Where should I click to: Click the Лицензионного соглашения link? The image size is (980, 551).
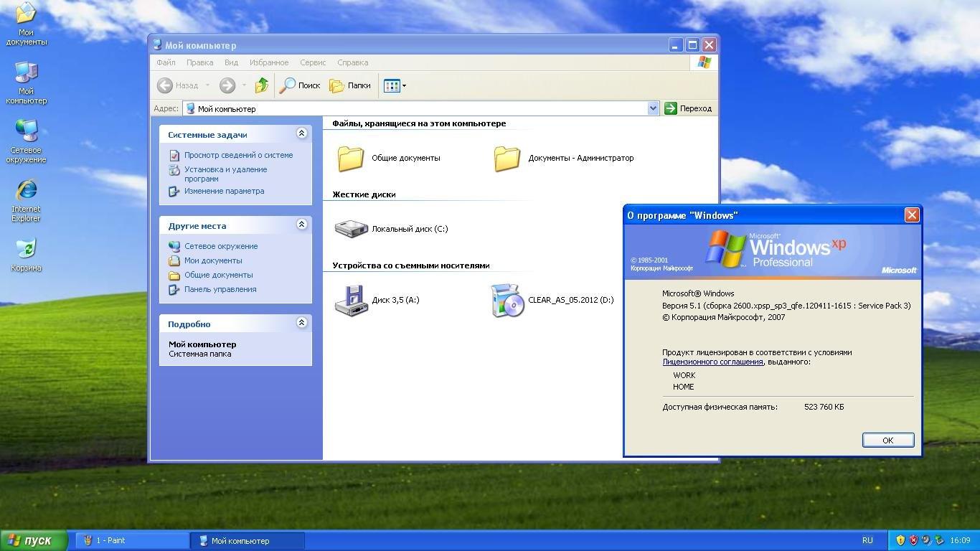pyautogui.click(x=712, y=362)
